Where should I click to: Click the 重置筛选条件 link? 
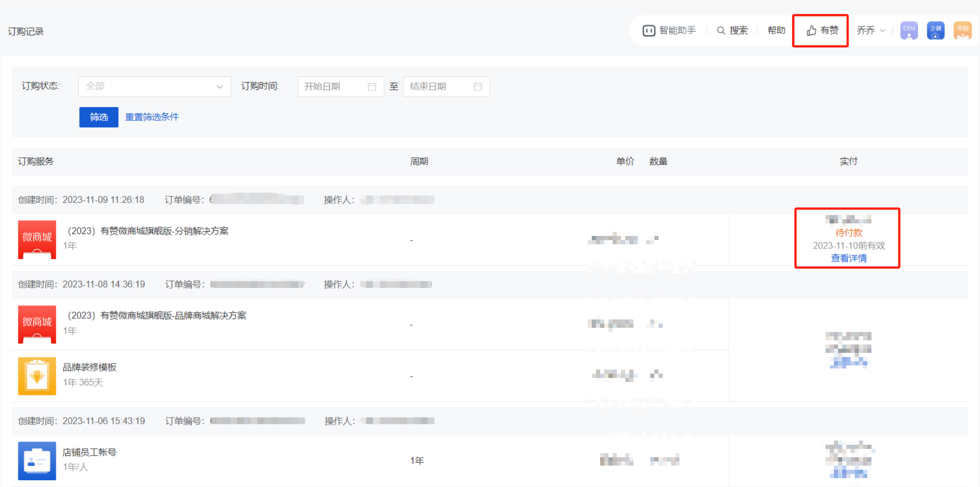tap(152, 117)
